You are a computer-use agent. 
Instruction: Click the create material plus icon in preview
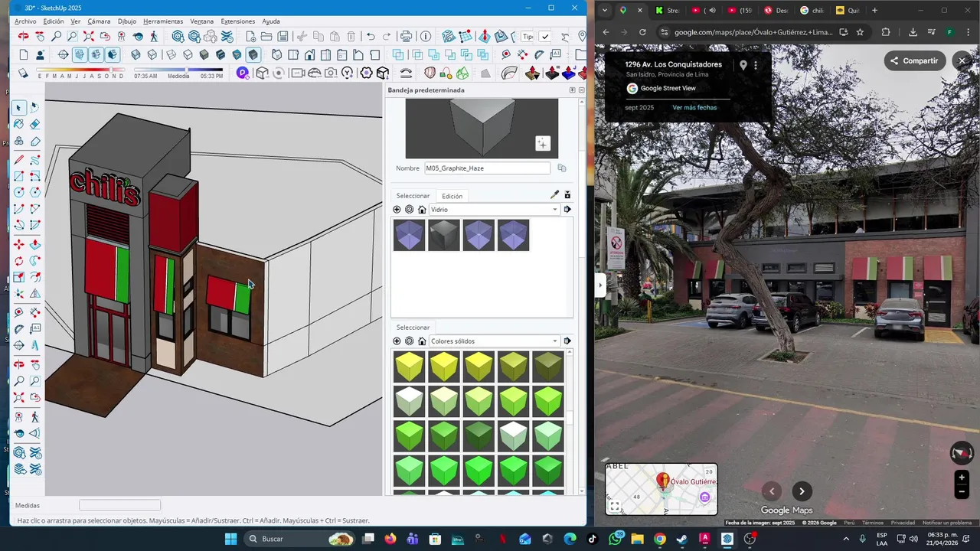point(542,143)
